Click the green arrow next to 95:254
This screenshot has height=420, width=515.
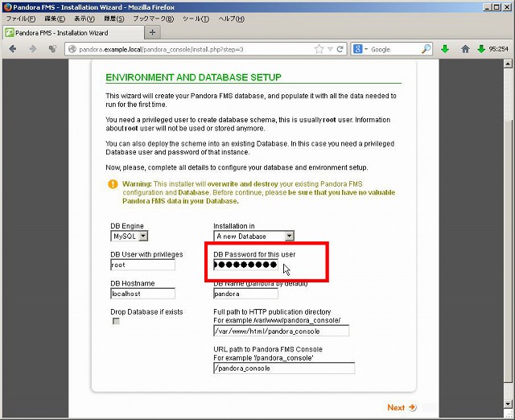click(481, 49)
